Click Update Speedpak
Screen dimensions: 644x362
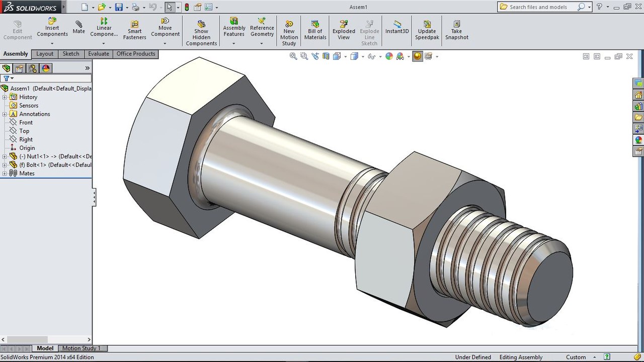(x=427, y=30)
